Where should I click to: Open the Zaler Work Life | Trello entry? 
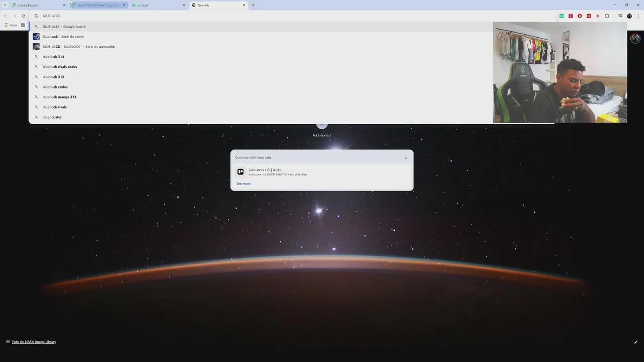pos(322,172)
